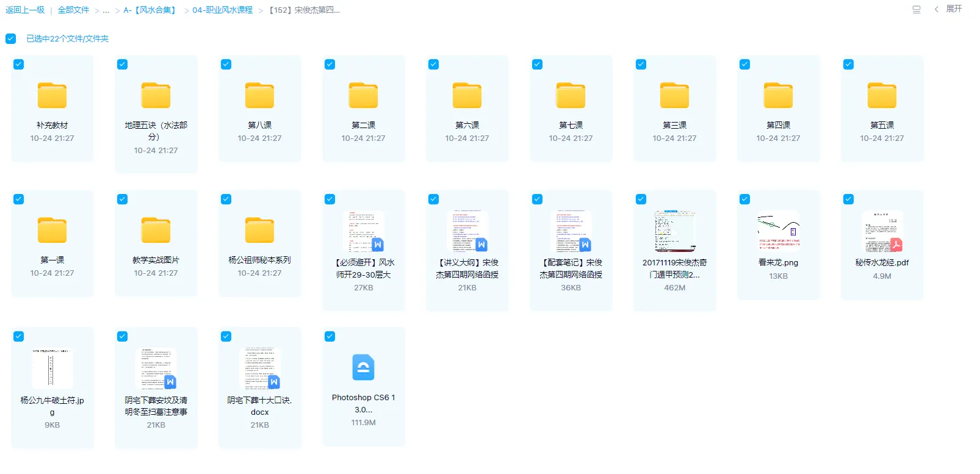
Task: Navigate to A-【风水合集】 breadcrumb
Action: point(151,10)
